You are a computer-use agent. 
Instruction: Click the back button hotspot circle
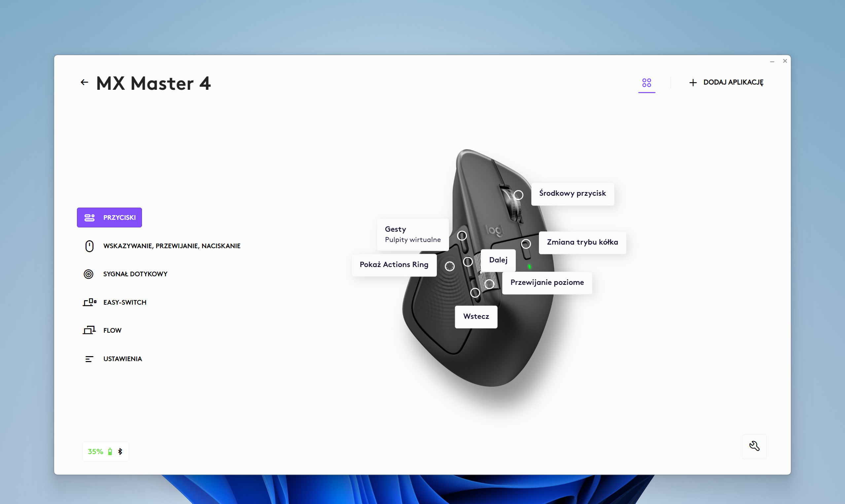475,292
